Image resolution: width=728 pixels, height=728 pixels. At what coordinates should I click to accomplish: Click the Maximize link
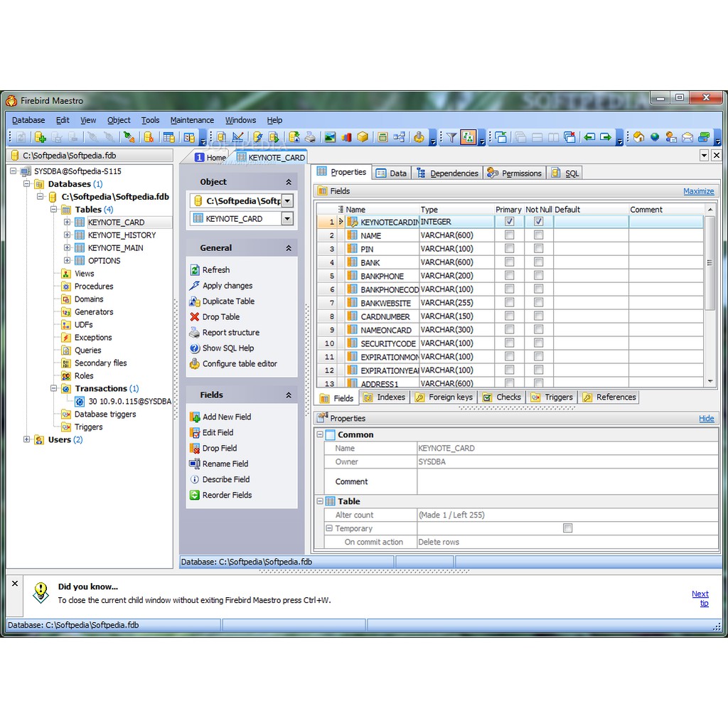pos(698,191)
